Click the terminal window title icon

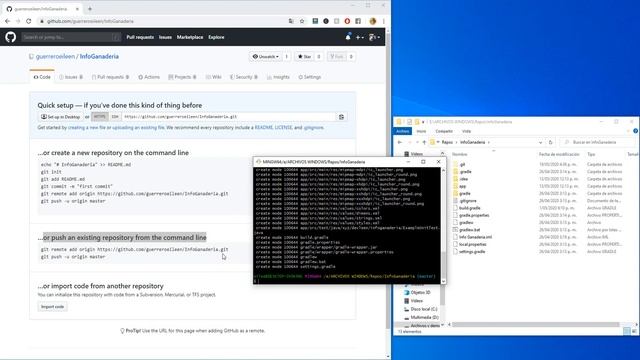tap(258, 162)
